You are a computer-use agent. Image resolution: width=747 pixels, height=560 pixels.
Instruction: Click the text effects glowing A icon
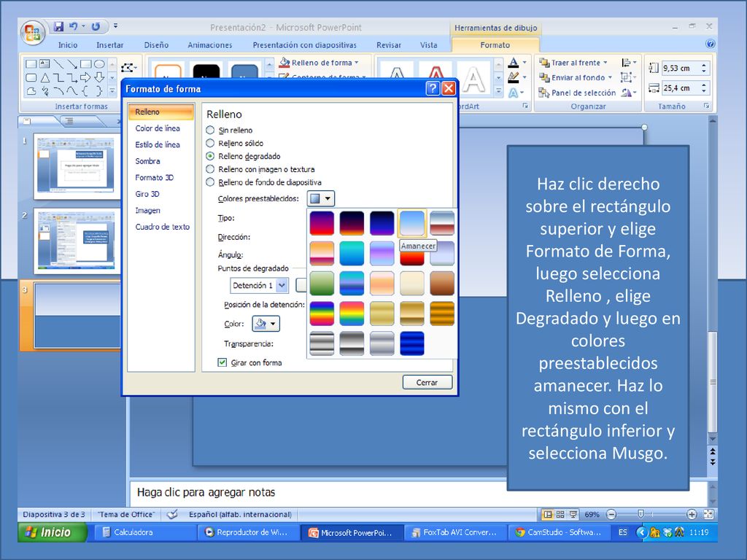point(513,93)
